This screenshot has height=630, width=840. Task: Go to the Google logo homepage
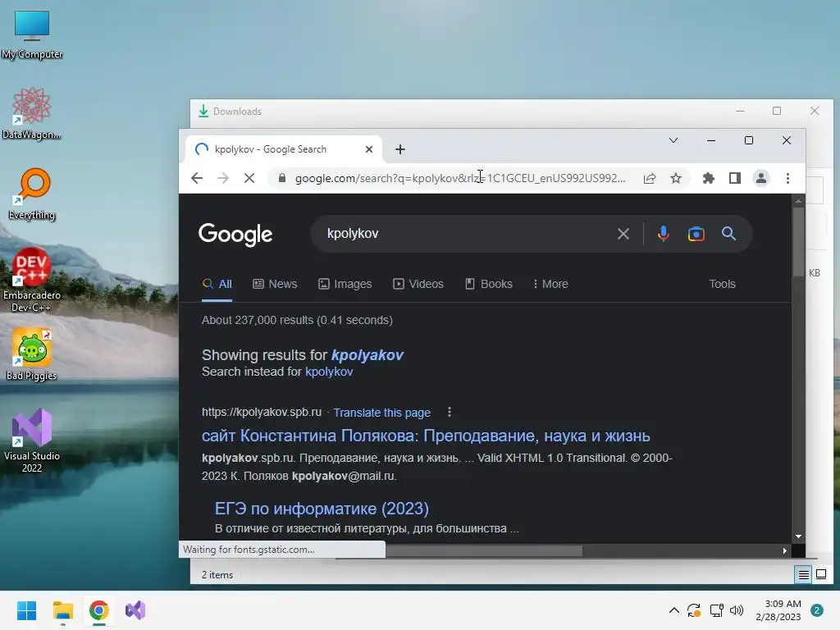[235, 234]
